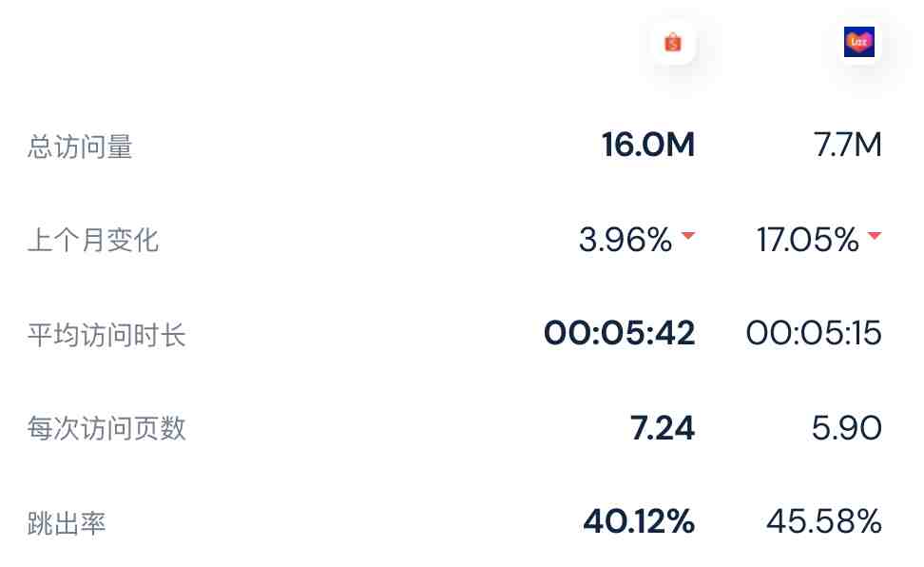Select the 总访问量 row label
This screenshot has width=924, height=567.
point(80,147)
